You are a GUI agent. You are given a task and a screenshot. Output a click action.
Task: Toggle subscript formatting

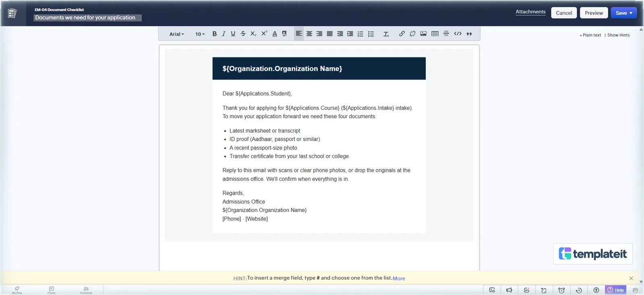coord(253,34)
